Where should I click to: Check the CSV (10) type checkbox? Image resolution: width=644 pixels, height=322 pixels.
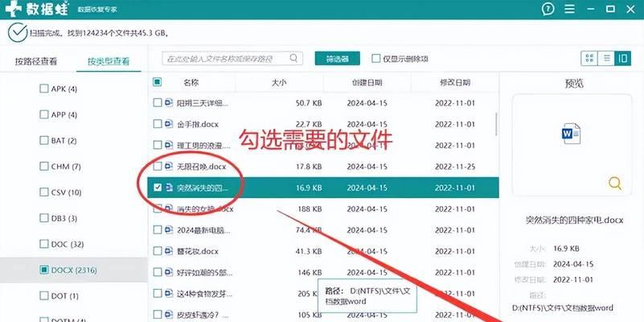pos(44,192)
